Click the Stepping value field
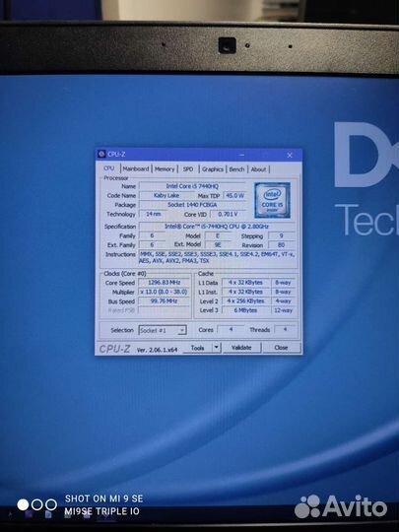The height and width of the screenshot is (532, 399). click(x=281, y=235)
